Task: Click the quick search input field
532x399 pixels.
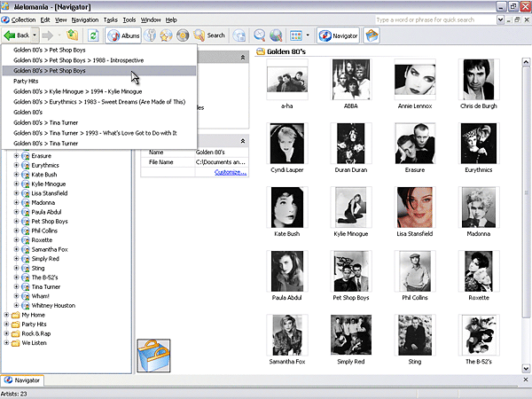Action: coord(435,20)
